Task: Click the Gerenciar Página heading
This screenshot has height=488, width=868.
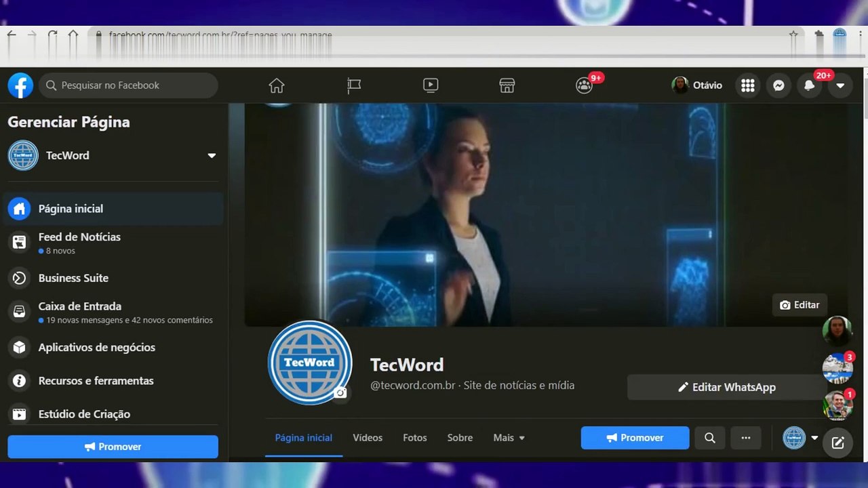Action: (x=68, y=122)
